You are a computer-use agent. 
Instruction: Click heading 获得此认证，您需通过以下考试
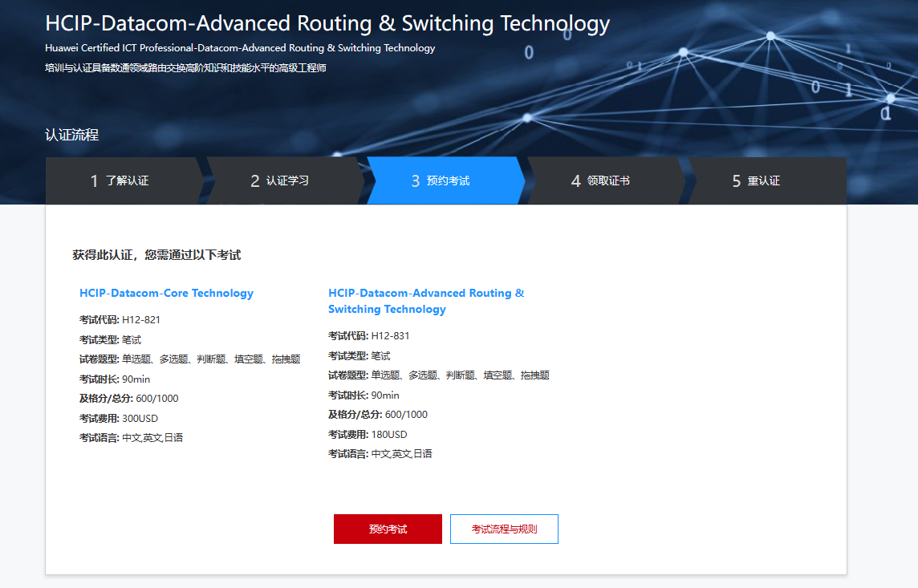click(156, 255)
